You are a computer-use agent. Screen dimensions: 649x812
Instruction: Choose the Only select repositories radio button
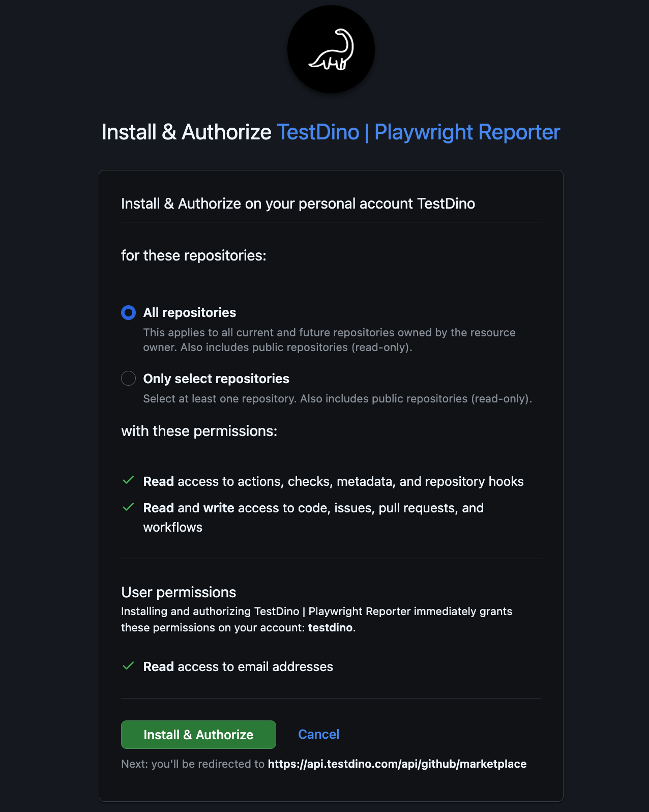[x=129, y=379]
